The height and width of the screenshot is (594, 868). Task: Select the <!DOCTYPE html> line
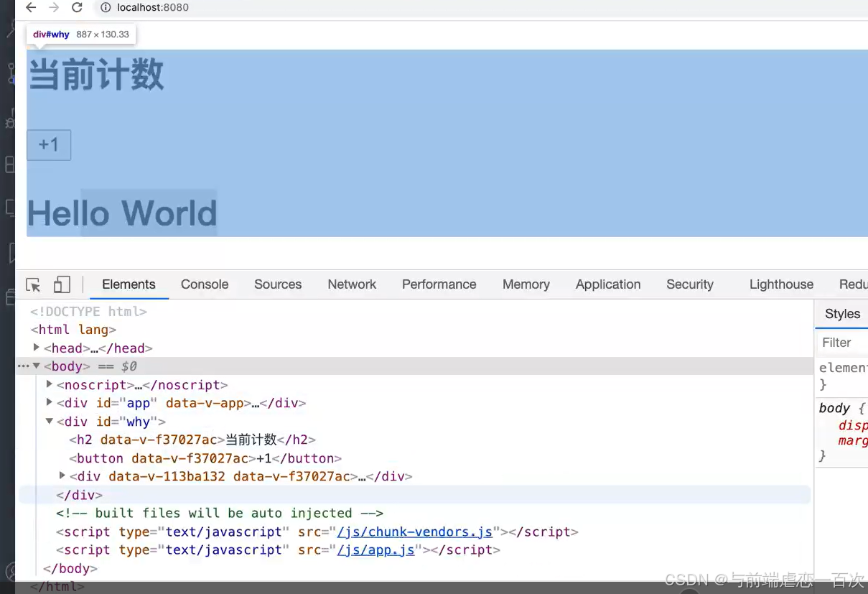pos(88,312)
